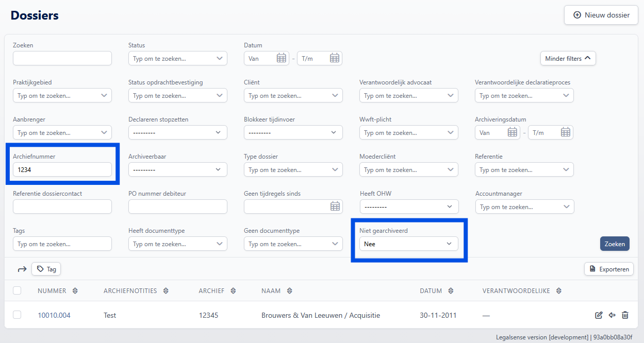Expand Status opdrachtbevestiging dropdown
Image resolution: width=644 pixels, height=343 pixels.
click(178, 95)
